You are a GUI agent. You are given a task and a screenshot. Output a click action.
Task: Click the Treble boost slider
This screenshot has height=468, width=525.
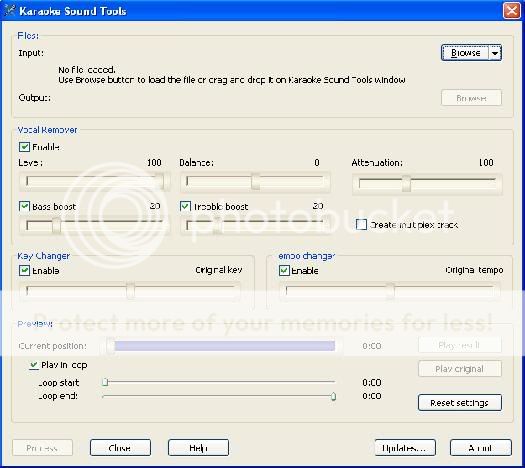click(255, 225)
